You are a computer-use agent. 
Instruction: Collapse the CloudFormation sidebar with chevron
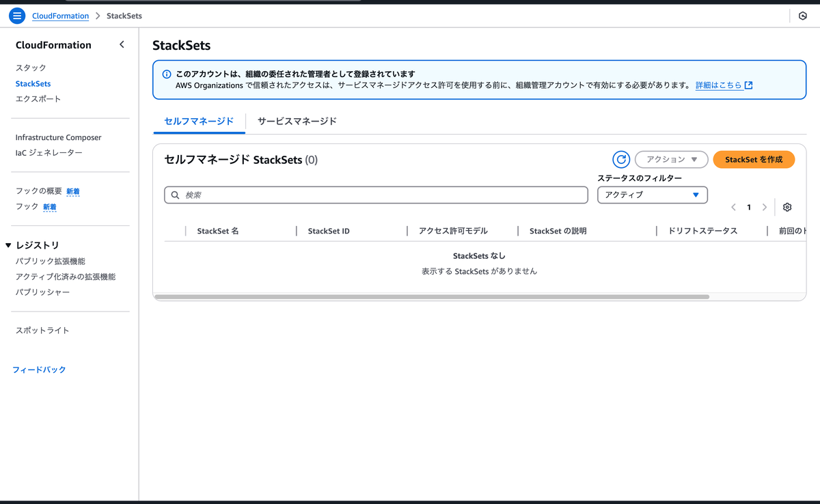[x=122, y=44]
